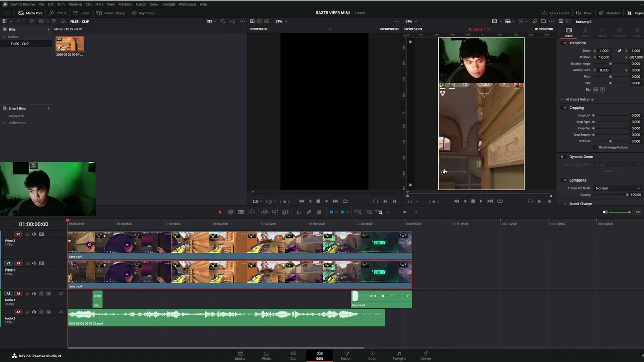Open source viewer zoom 31% dropdown
This screenshot has height=362, width=644.
tap(281, 21)
